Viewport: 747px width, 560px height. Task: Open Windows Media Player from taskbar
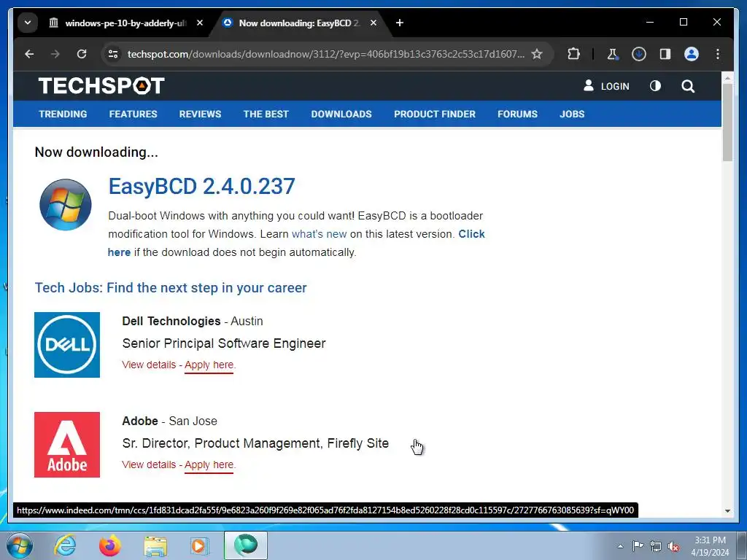point(200,546)
